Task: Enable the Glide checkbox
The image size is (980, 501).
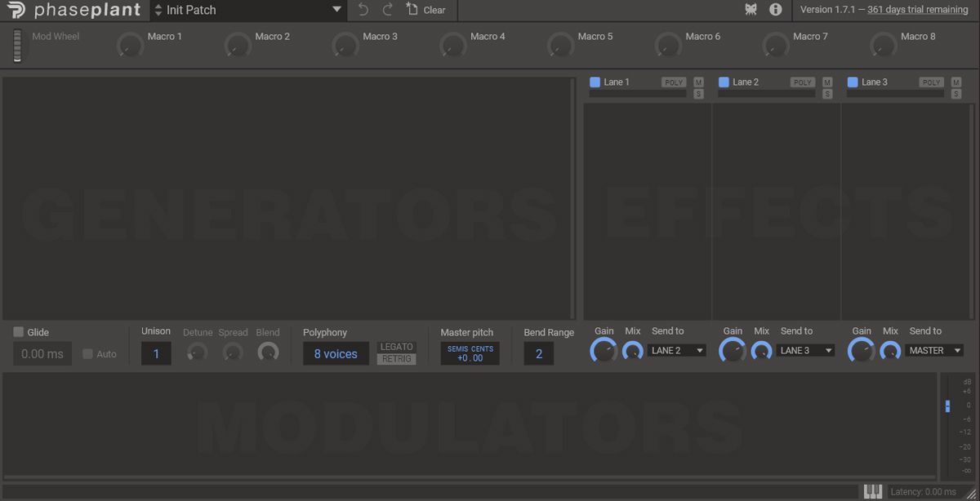Action: 18,332
